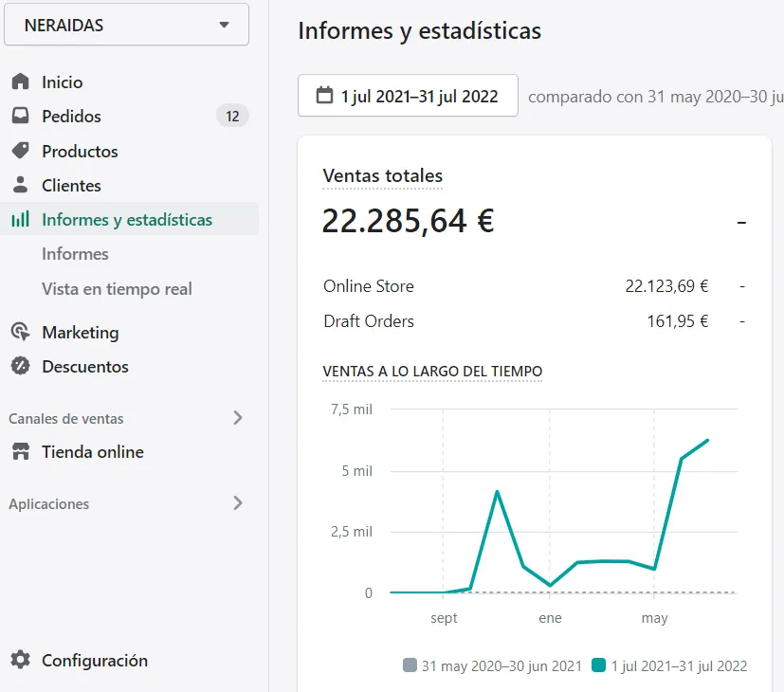This screenshot has width=784, height=692.
Task: Click the teal legend swatch for 2021–2022
Action: coord(598,665)
